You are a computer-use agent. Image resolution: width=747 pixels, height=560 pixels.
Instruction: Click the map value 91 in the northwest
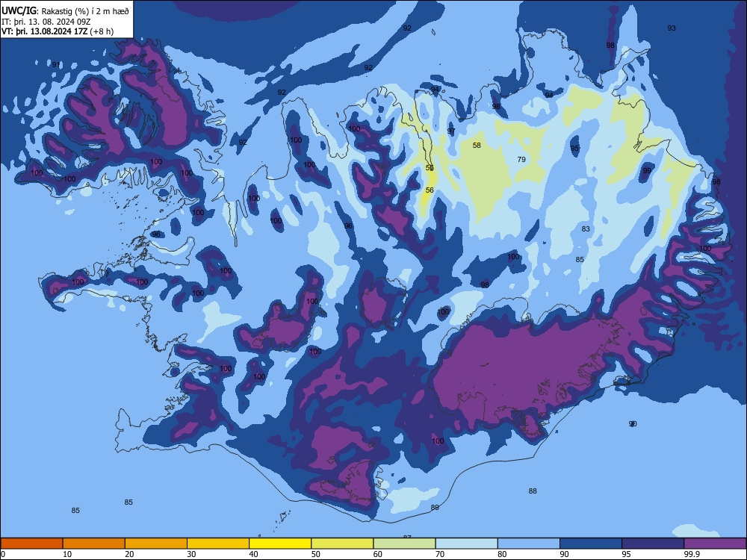56,65
